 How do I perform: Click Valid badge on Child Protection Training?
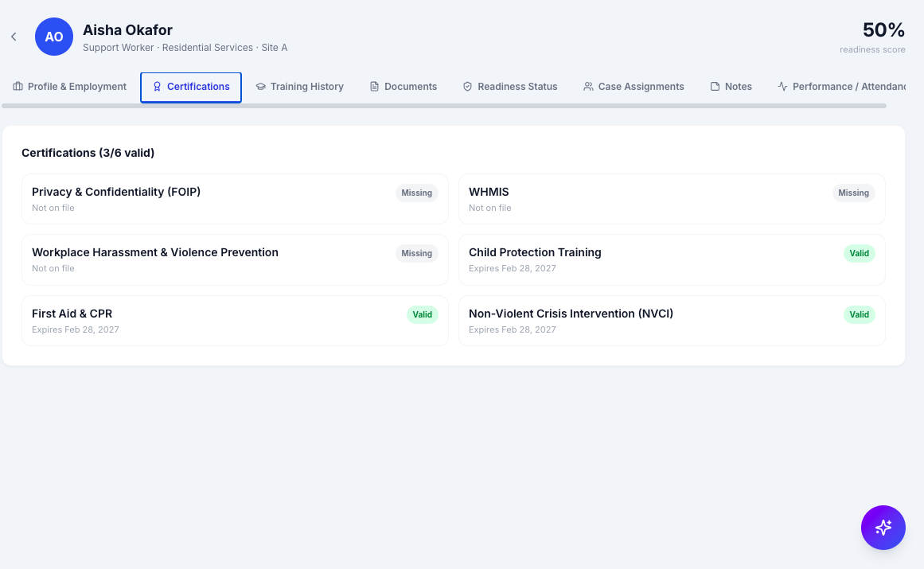860,253
